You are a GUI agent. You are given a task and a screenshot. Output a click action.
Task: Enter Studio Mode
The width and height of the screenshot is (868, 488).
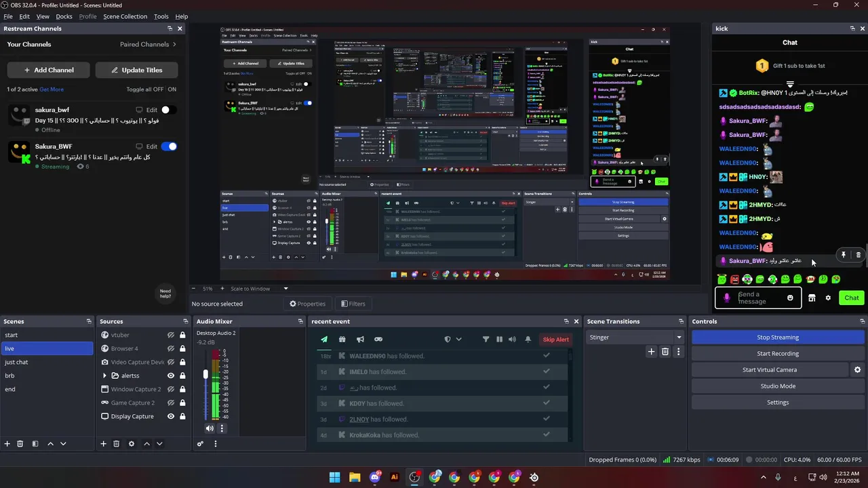click(778, 386)
